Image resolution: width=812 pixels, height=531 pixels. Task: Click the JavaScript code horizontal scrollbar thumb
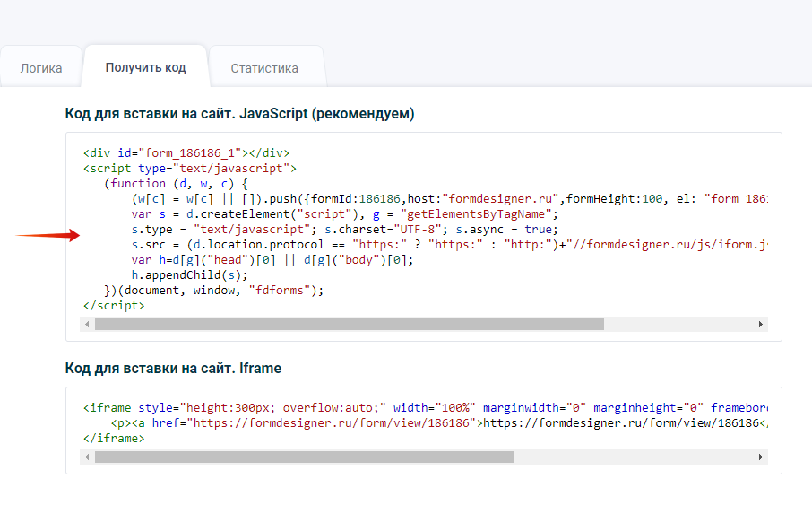coord(350,325)
